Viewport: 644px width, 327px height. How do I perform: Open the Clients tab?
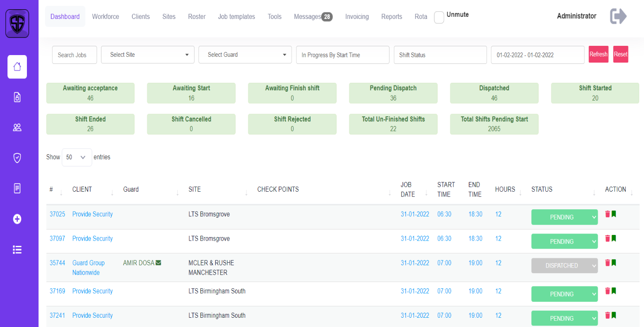point(141,16)
